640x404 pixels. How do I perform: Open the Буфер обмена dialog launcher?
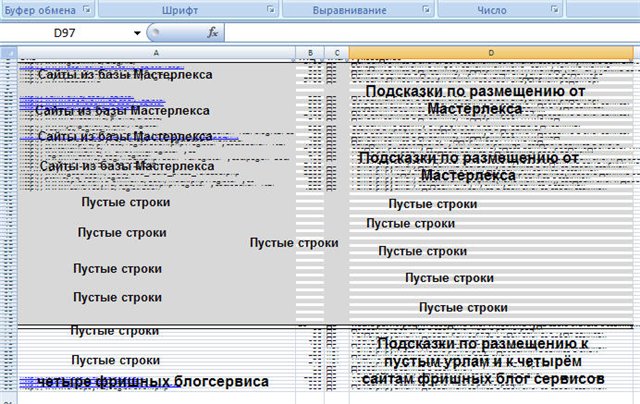pyautogui.click(x=87, y=9)
